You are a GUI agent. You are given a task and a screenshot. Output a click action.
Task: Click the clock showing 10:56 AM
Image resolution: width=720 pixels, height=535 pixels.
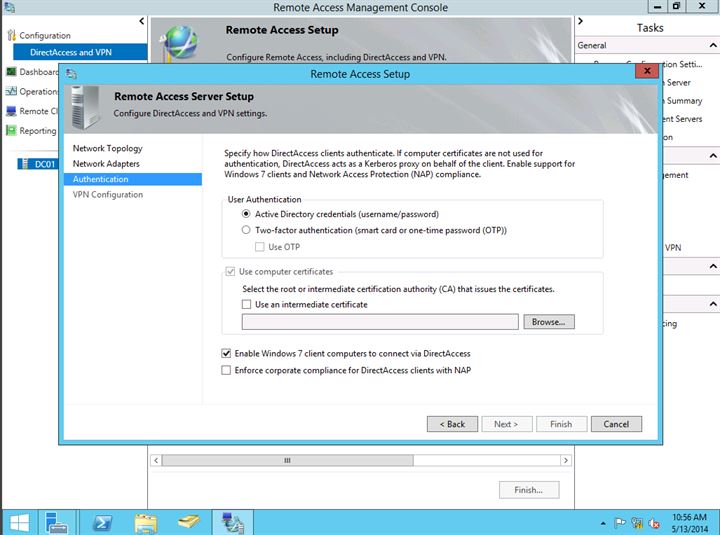click(689, 518)
